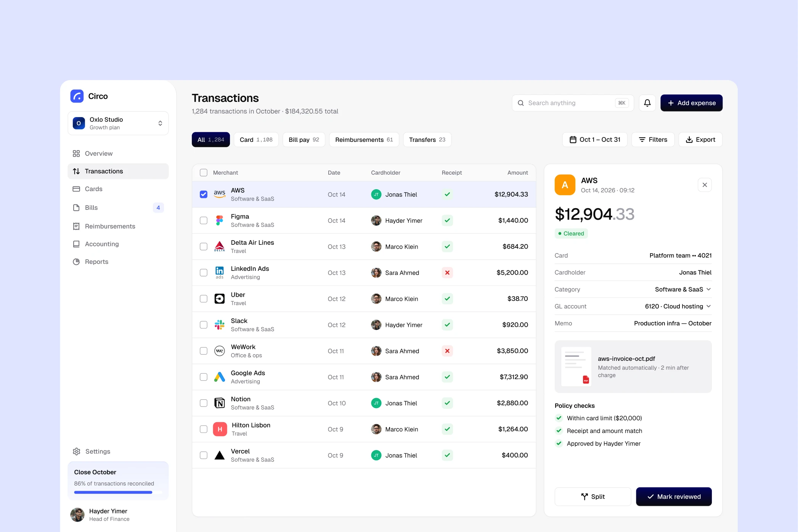Click the missing receipt icon for WeWork
Image resolution: width=798 pixels, height=532 pixels.
pos(447,351)
